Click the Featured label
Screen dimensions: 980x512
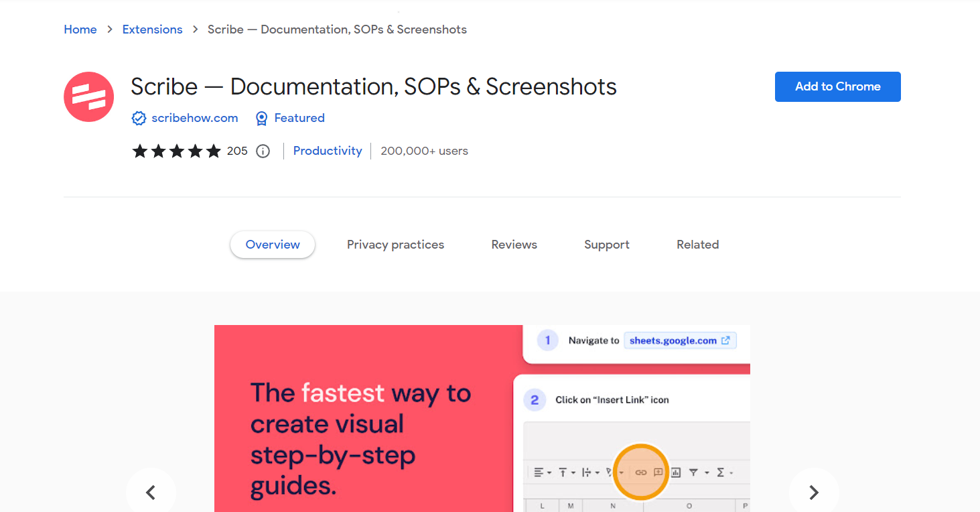299,118
